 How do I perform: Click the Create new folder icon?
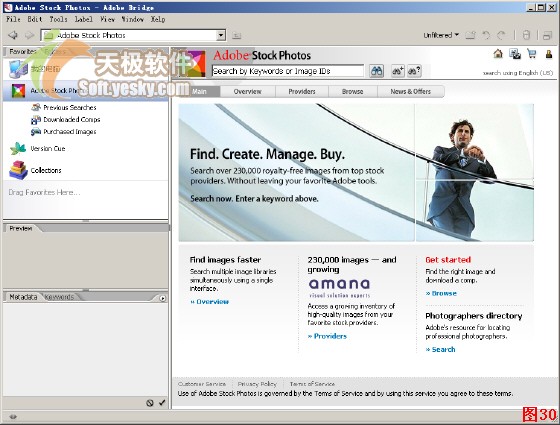click(470, 35)
